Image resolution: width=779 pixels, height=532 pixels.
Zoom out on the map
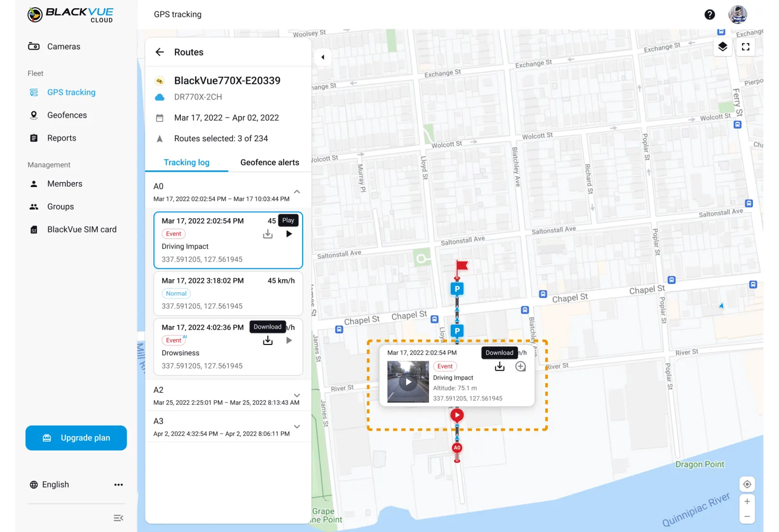[747, 516]
